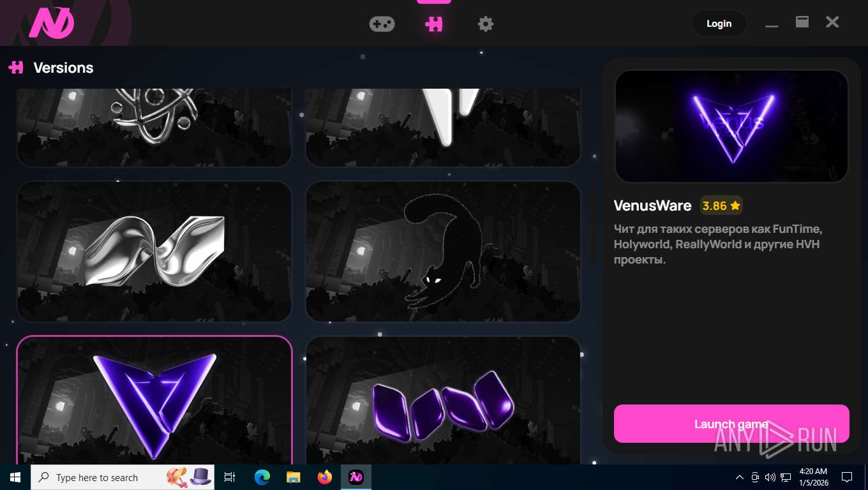Open the notification center icon

847,477
